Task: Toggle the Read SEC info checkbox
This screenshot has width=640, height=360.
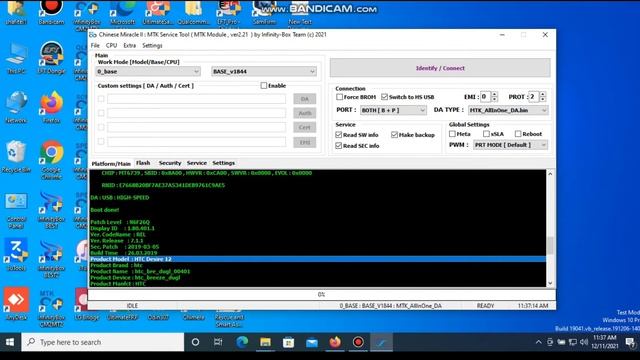Action: coord(338,146)
